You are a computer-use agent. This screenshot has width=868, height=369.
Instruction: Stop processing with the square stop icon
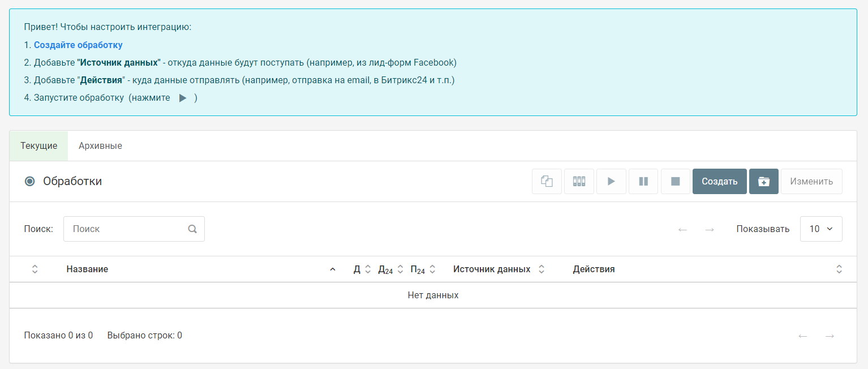click(x=676, y=181)
